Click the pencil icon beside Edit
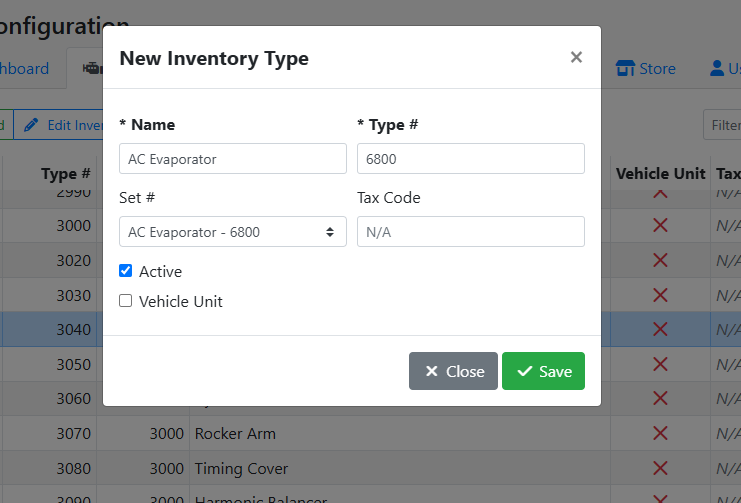This screenshot has height=503, width=741. coord(31,125)
